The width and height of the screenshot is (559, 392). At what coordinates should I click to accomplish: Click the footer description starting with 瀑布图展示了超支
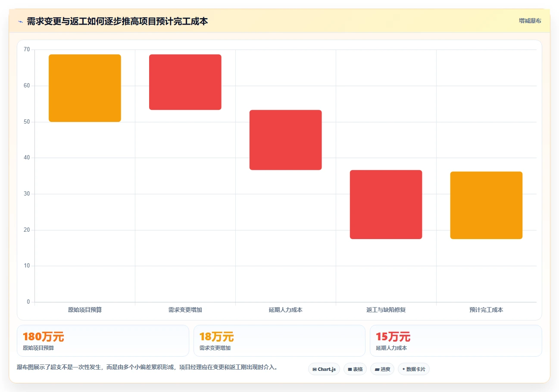click(x=147, y=367)
